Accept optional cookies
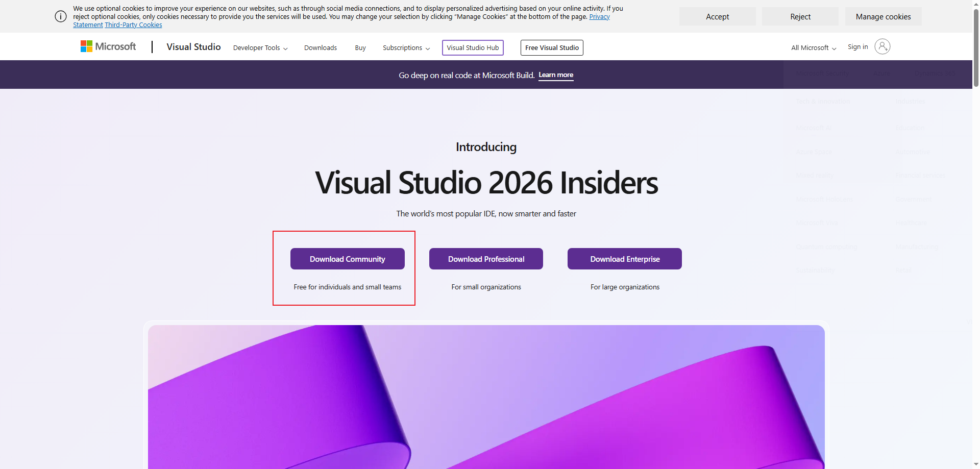 [717, 16]
